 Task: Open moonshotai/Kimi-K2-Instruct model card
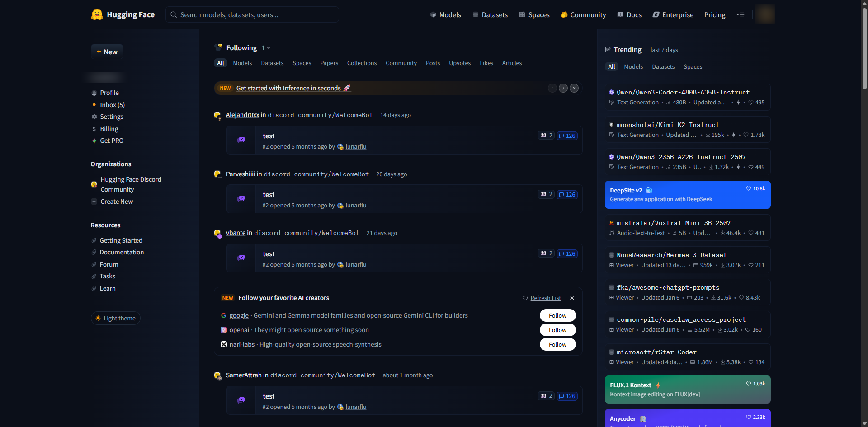(x=688, y=130)
